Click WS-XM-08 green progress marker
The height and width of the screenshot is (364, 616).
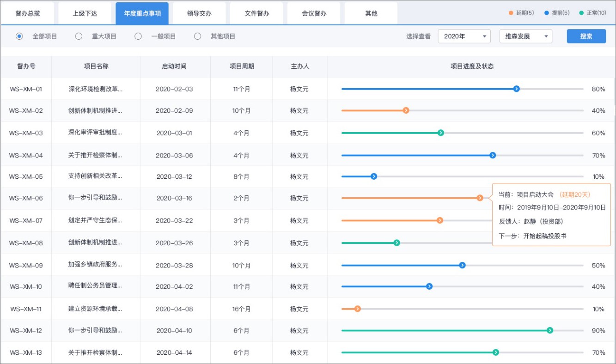[396, 243]
